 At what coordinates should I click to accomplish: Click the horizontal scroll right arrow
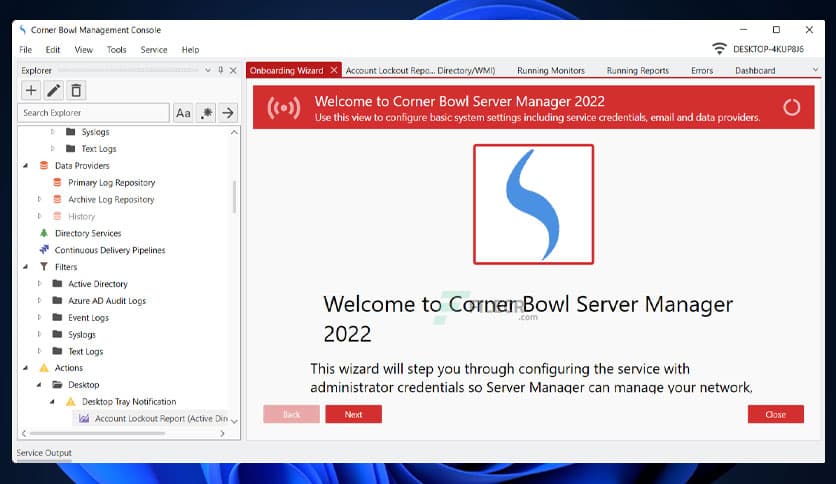[222, 433]
